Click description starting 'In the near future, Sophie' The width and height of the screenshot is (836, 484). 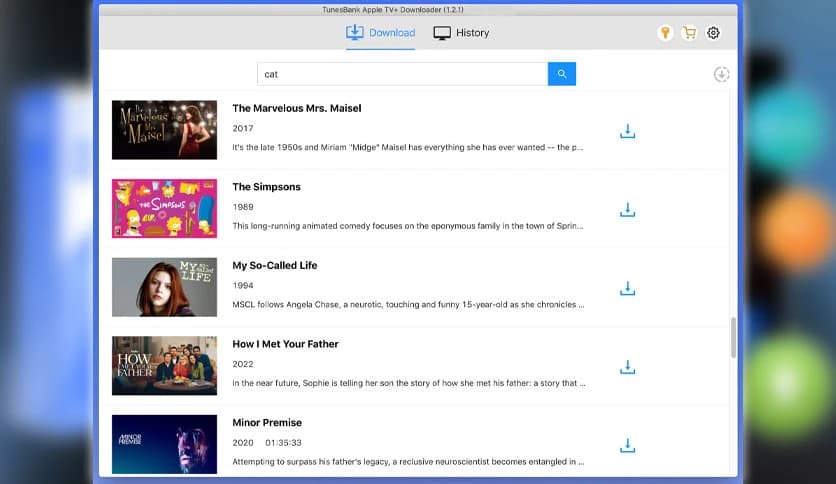[408, 383]
